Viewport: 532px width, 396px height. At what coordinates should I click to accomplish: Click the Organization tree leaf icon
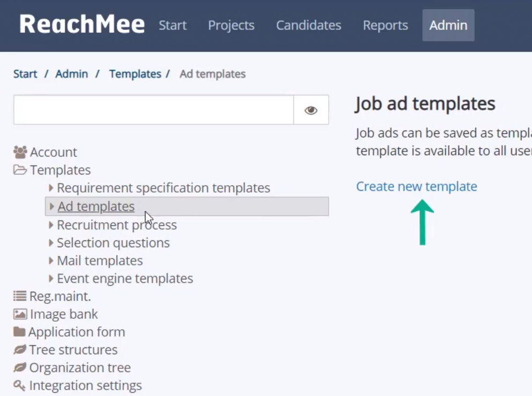point(20,368)
